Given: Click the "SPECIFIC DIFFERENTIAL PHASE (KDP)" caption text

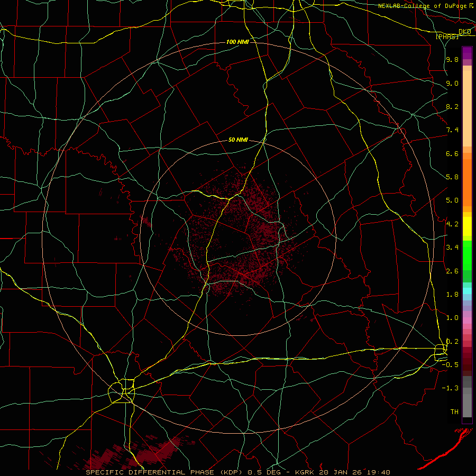Looking at the screenshot, I should click(x=163, y=472).
